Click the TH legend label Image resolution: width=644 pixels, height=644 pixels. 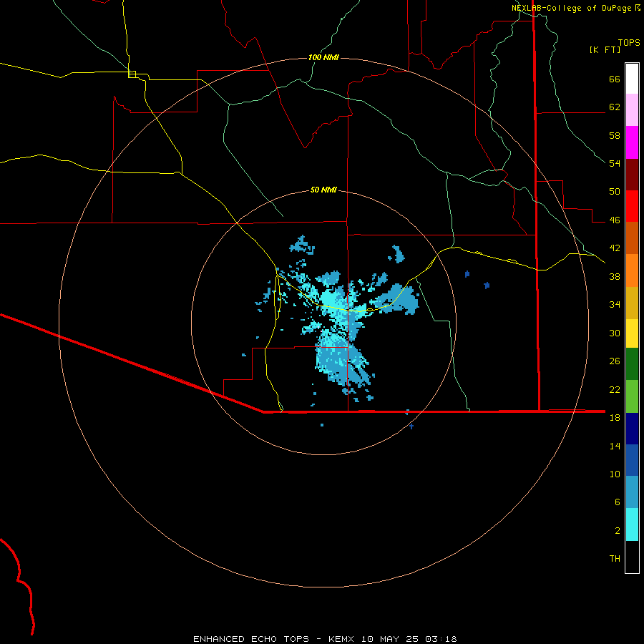pos(615,558)
